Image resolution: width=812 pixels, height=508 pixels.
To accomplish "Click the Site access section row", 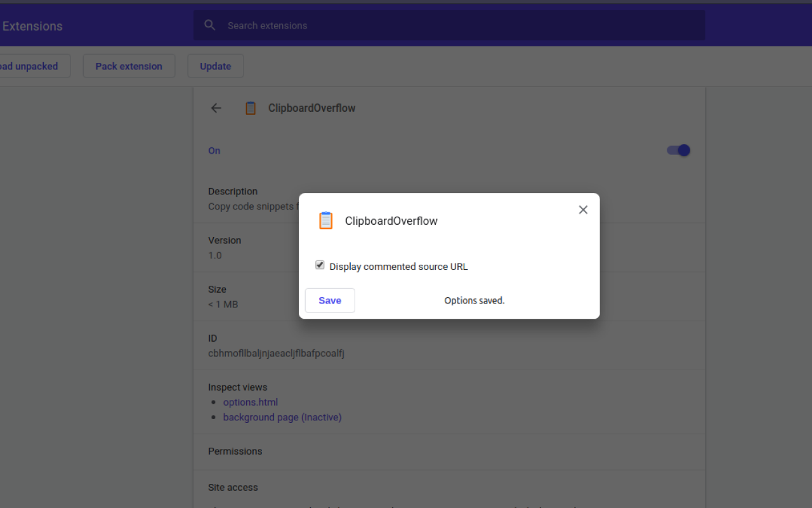I will [233, 487].
